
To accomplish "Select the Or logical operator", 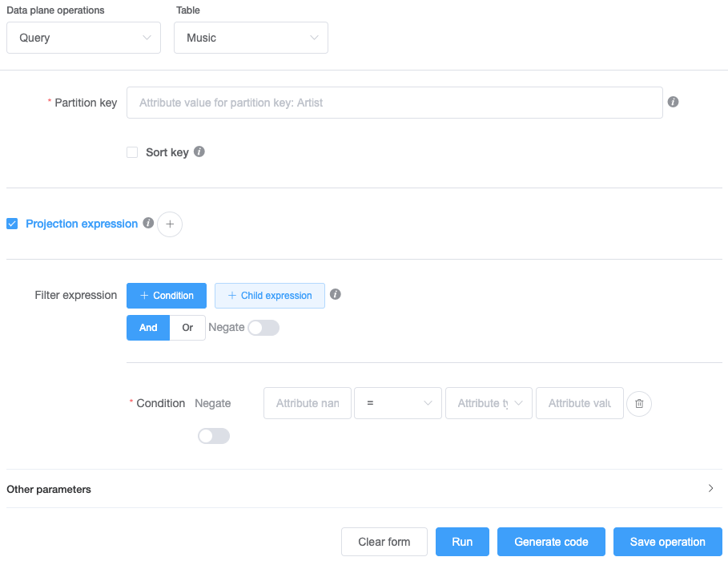I will [187, 328].
